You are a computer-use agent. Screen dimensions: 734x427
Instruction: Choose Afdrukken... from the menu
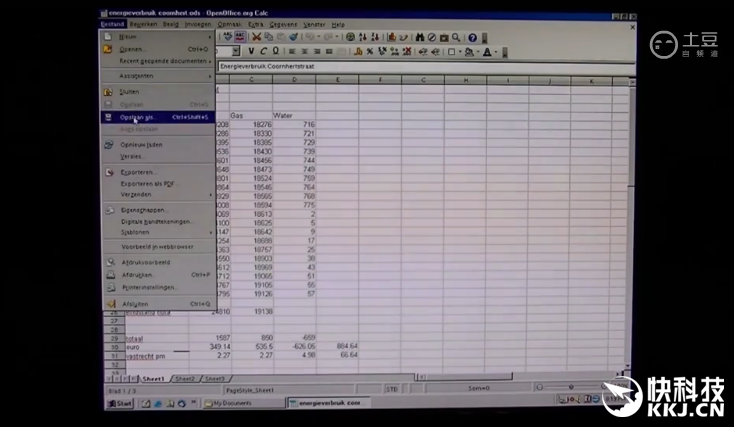158,275
